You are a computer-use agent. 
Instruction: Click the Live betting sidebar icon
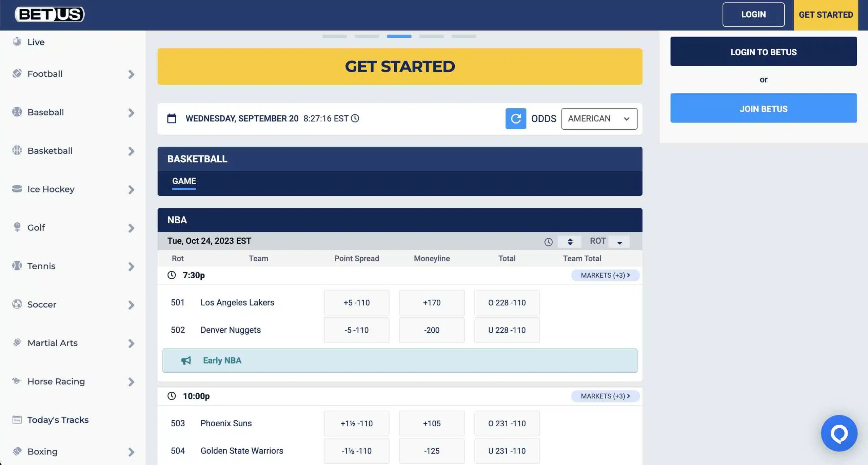[x=17, y=41]
